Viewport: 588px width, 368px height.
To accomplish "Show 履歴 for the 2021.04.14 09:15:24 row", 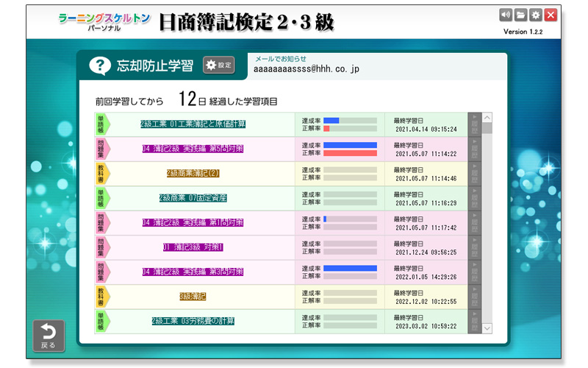I will tap(474, 124).
